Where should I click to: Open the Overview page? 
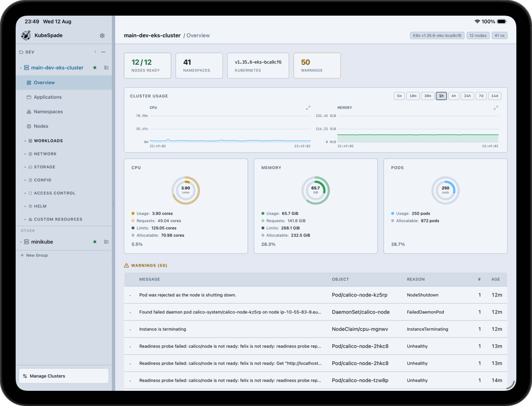coord(64,83)
